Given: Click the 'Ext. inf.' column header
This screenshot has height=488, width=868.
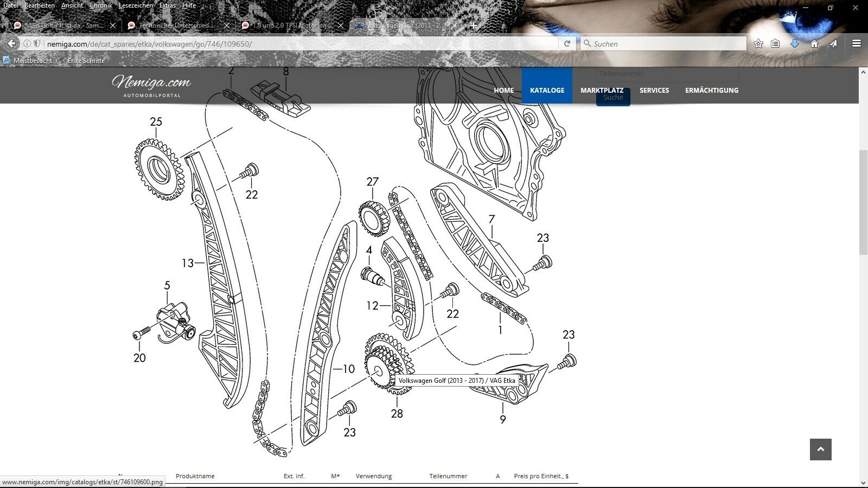Looking at the screenshot, I should click(x=294, y=476).
